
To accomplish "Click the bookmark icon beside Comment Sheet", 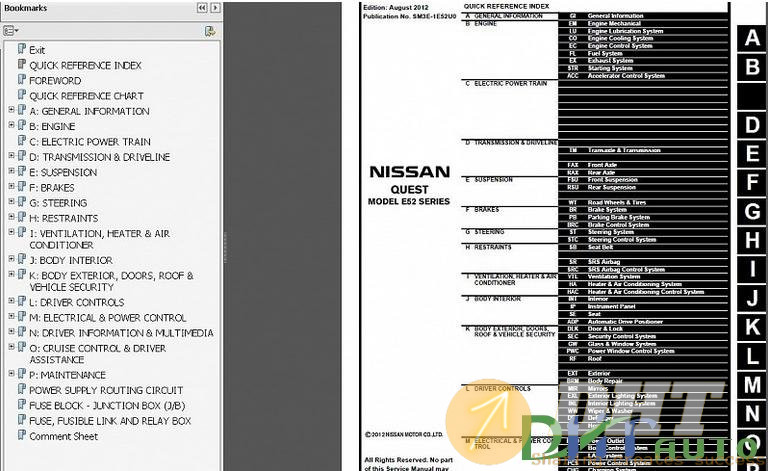I will 22,435.
